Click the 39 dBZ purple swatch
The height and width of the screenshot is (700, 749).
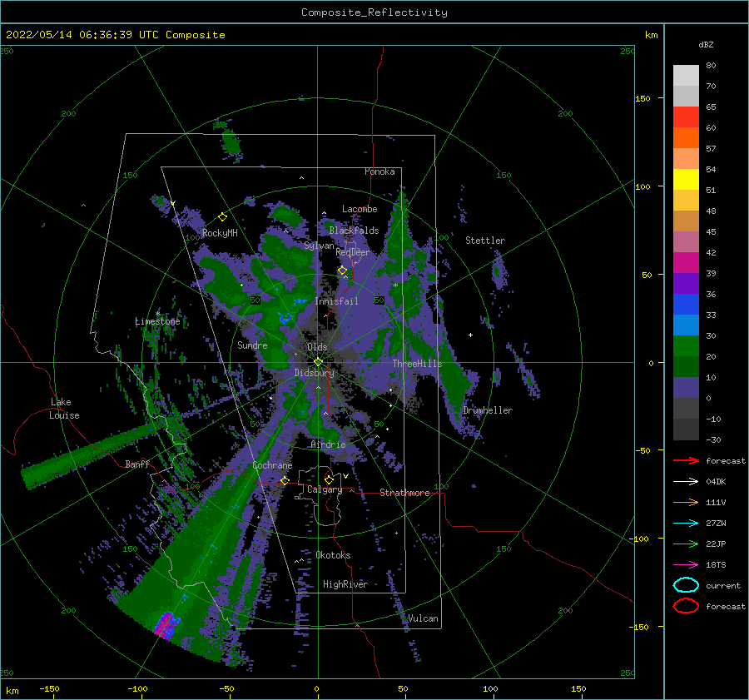click(686, 283)
